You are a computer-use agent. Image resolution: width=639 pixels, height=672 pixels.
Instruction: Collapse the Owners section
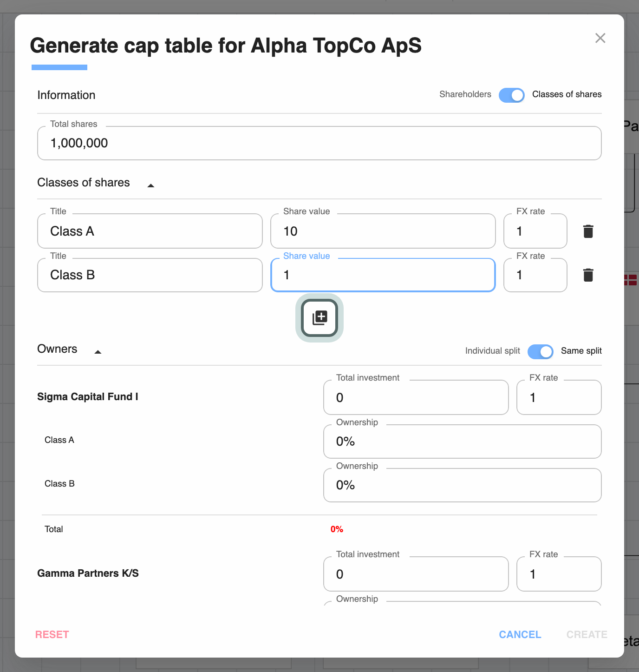[x=98, y=351]
